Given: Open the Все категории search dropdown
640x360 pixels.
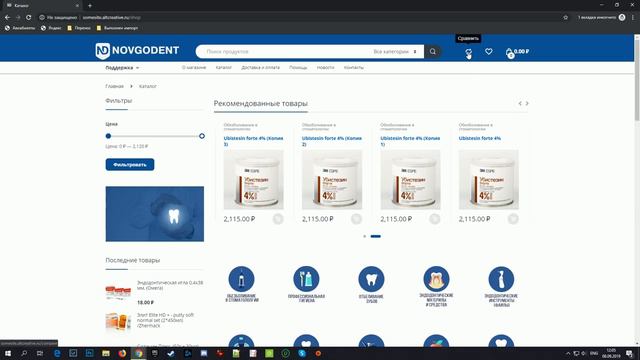Looking at the screenshot, I should pyautogui.click(x=395, y=52).
